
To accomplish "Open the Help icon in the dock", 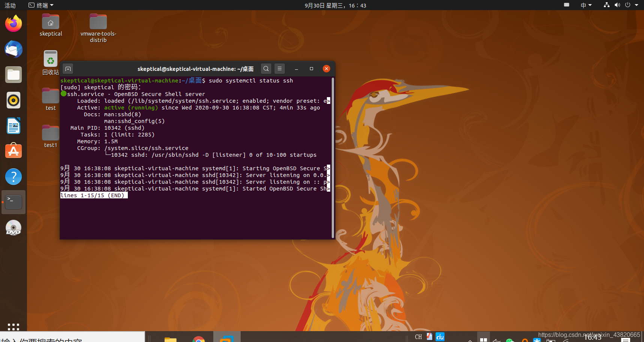I will pyautogui.click(x=13, y=177).
